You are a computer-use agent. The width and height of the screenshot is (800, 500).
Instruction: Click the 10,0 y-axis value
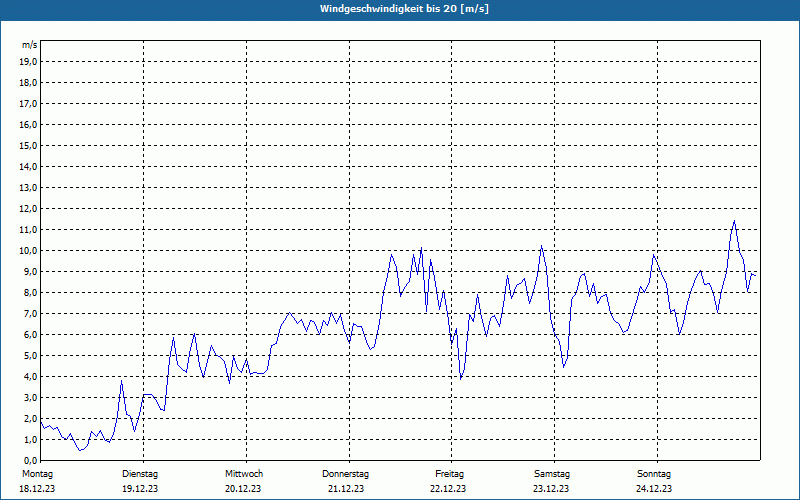(28, 251)
